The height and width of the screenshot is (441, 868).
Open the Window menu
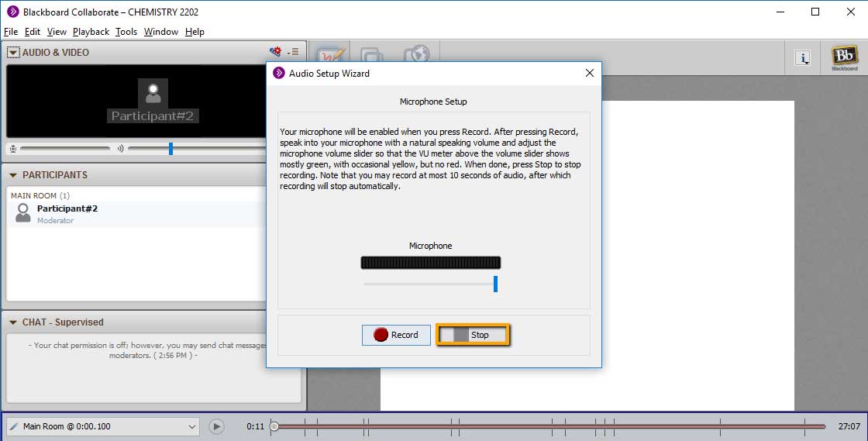[161, 32]
